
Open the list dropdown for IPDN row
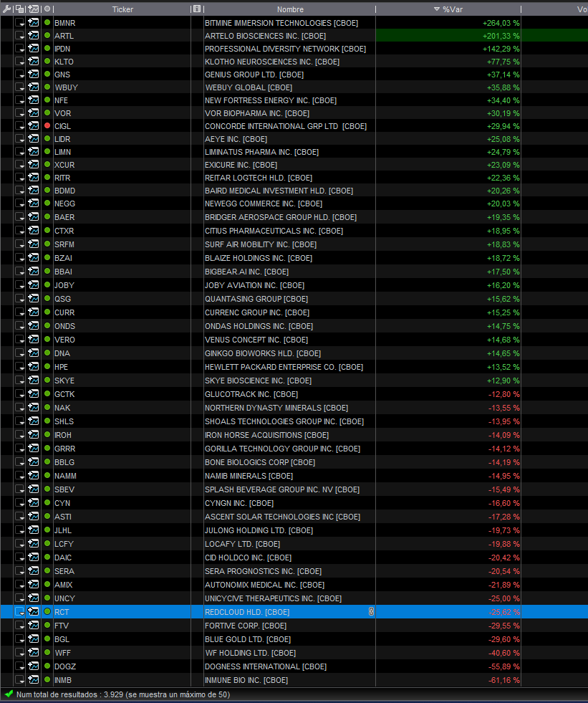tap(20, 49)
